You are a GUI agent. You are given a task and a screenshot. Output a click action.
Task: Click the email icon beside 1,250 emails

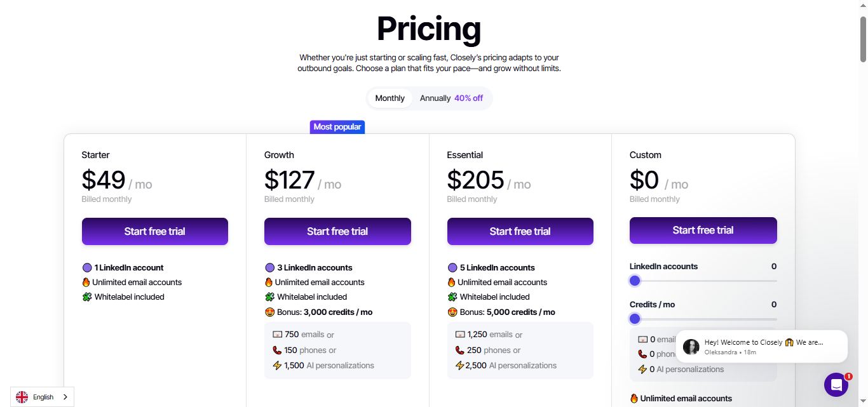click(460, 334)
